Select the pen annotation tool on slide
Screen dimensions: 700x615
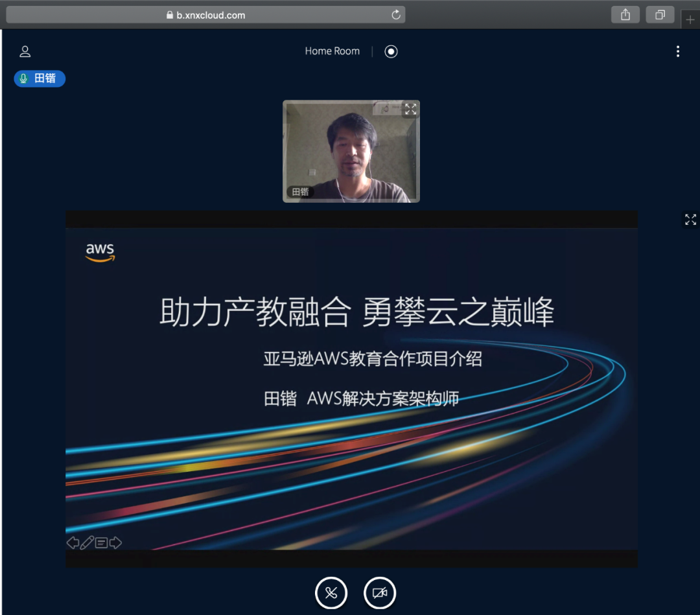[x=87, y=542]
